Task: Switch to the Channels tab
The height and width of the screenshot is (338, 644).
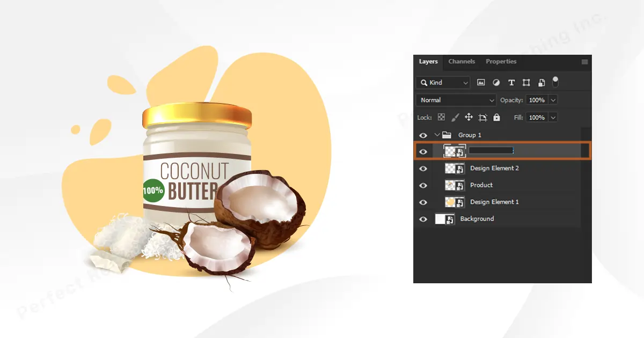Action: 462,61
